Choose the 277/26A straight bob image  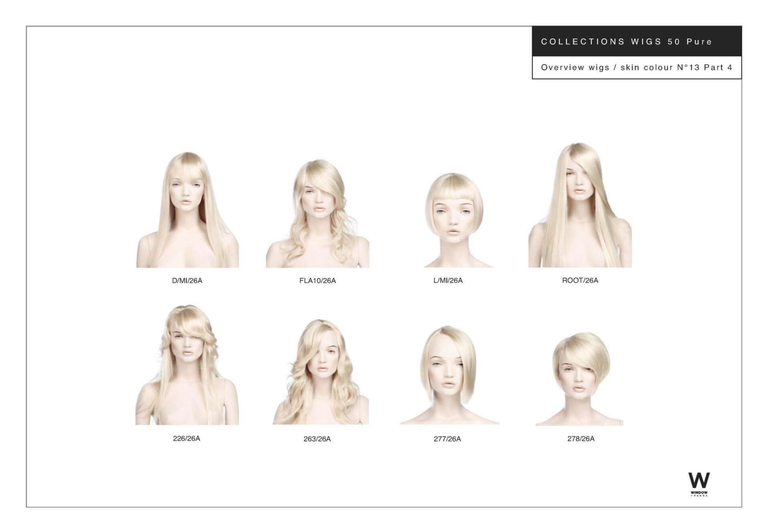tap(448, 375)
